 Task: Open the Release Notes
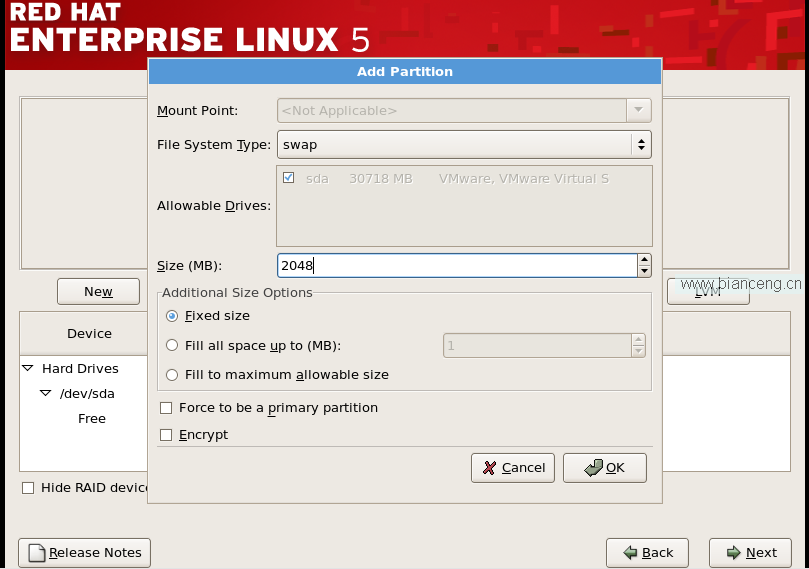85,553
